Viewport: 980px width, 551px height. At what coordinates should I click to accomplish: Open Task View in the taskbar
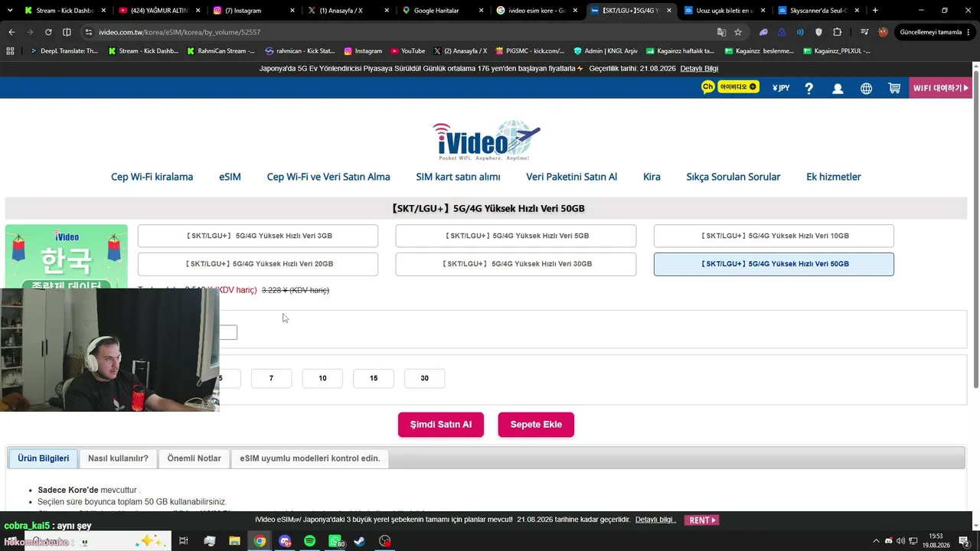coord(184,541)
